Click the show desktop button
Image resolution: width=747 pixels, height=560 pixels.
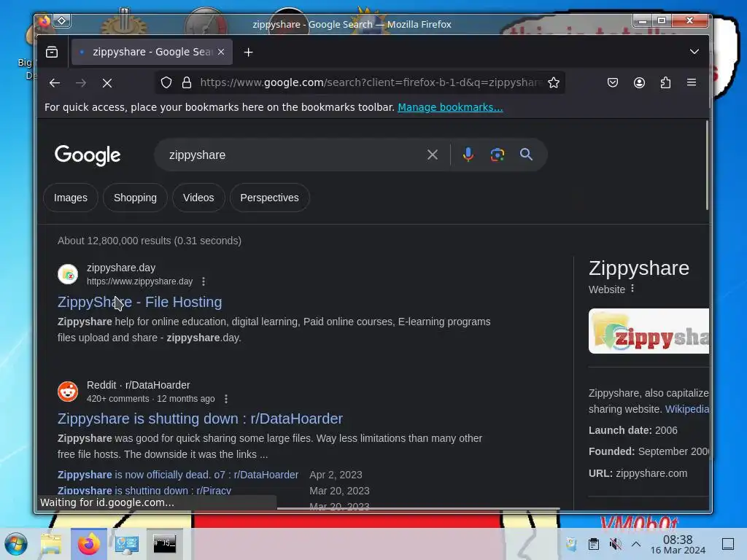(x=728, y=544)
